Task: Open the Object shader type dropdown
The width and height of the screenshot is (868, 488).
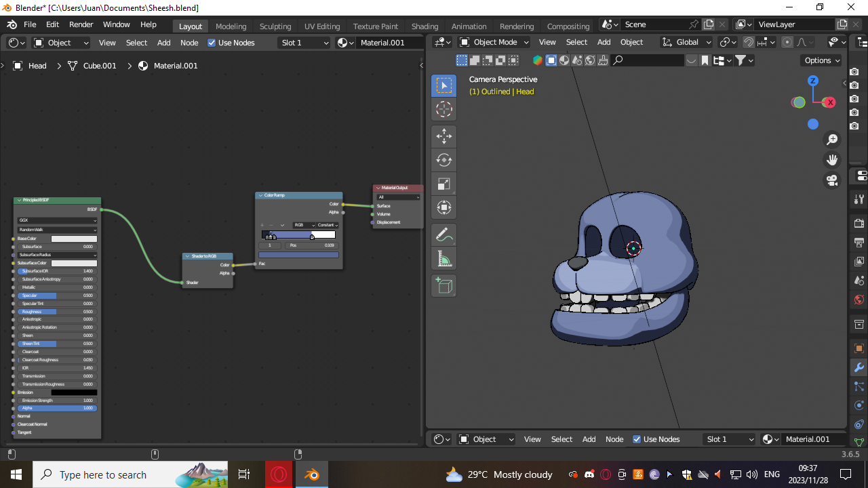Action: [x=61, y=43]
